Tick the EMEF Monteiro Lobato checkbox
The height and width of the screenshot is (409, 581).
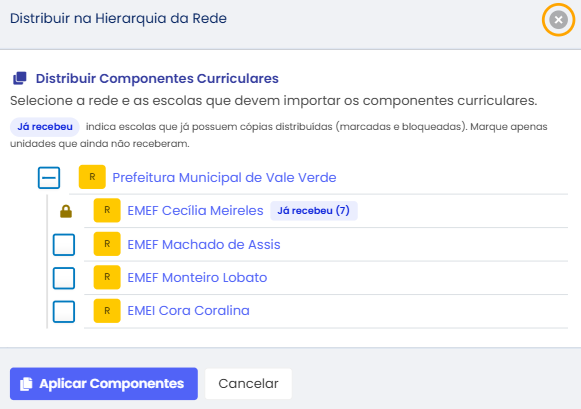tap(64, 278)
